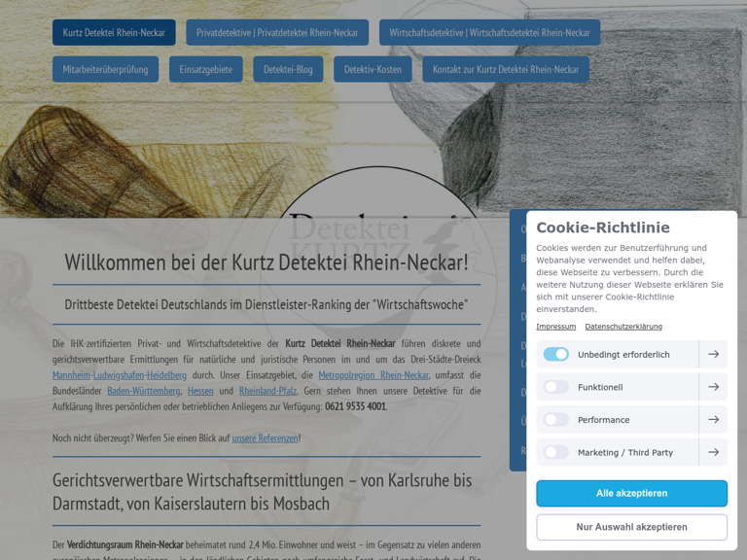
Task: Go to Wirtschaftsdetektive menu item
Action: 489,33
